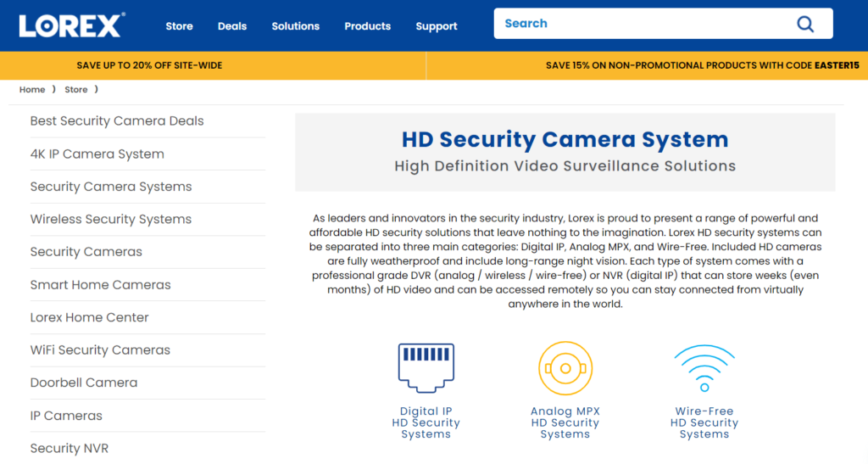Click the Store breadcrumb link
Screen dimensions: 868x464
[x=76, y=90]
